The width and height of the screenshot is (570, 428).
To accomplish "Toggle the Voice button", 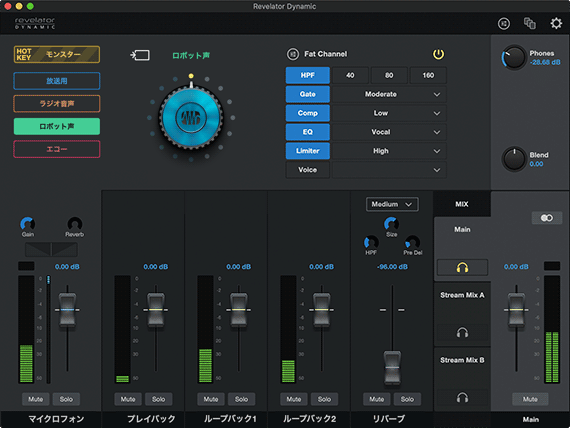I will (x=308, y=170).
